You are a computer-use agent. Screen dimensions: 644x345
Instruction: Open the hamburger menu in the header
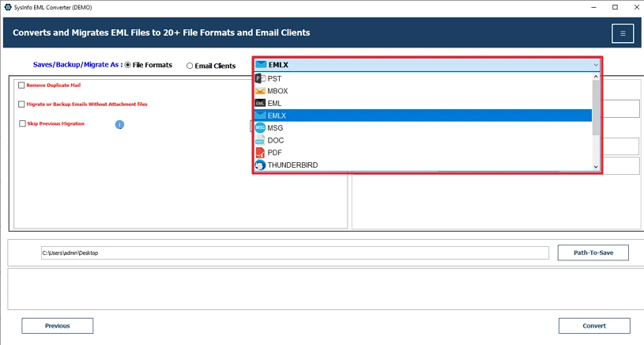[x=622, y=33]
